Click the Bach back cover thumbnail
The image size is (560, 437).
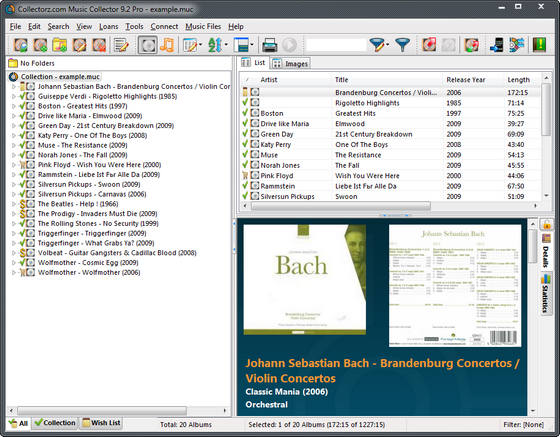pos(455,286)
